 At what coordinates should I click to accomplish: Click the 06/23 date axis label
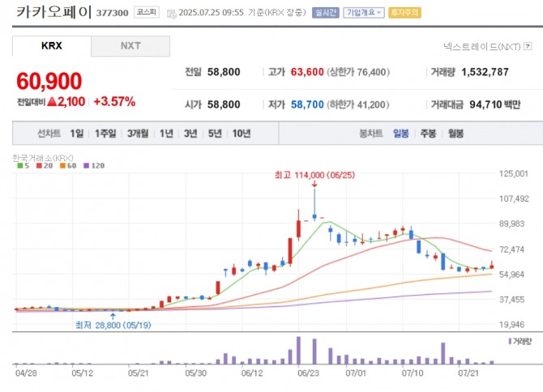coord(308,373)
